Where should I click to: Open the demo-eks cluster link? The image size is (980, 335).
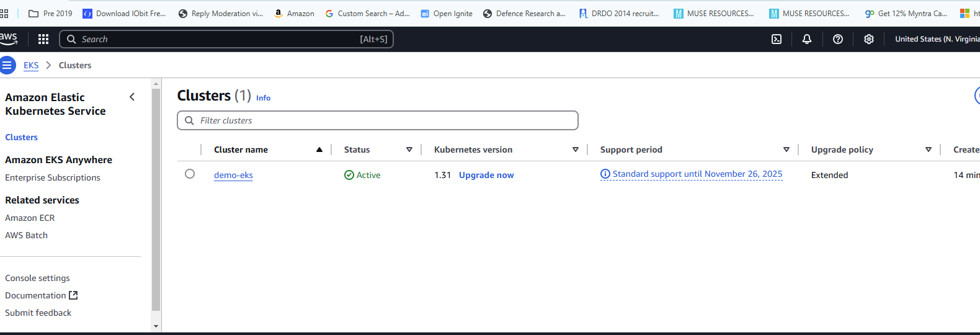[x=233, y=175]
